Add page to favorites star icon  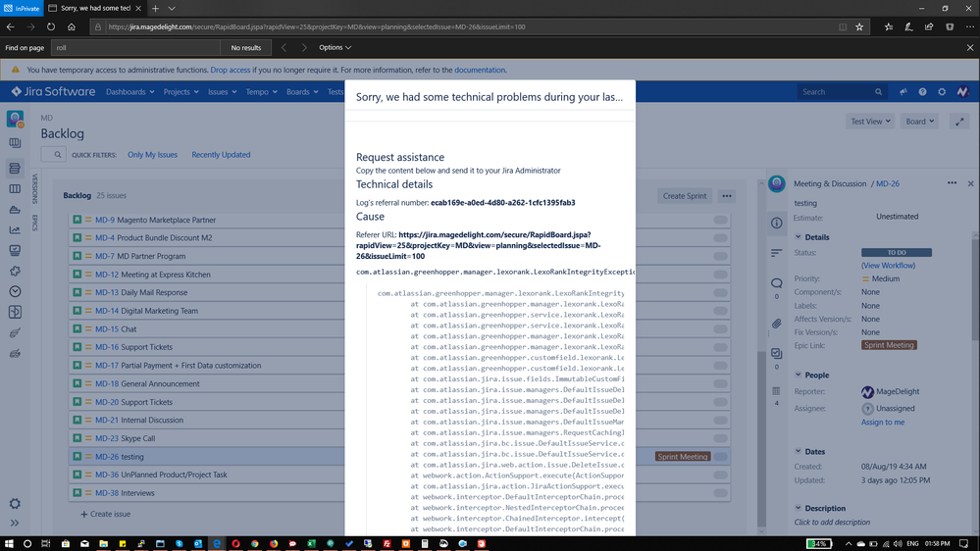859,26
